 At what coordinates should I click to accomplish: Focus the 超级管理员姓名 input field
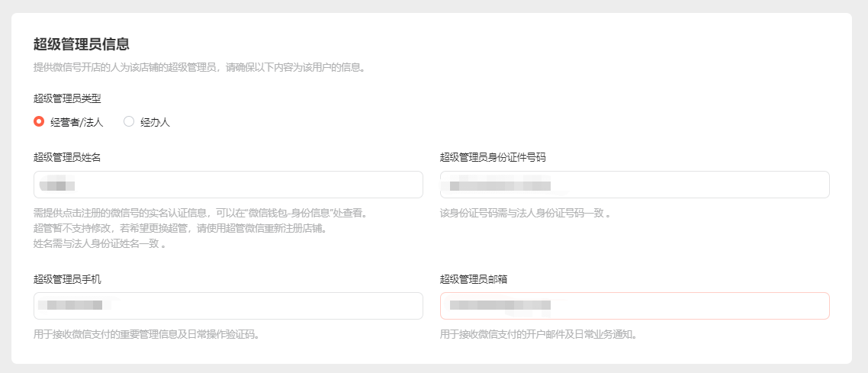pyautogui.click(x=228, y=185)
